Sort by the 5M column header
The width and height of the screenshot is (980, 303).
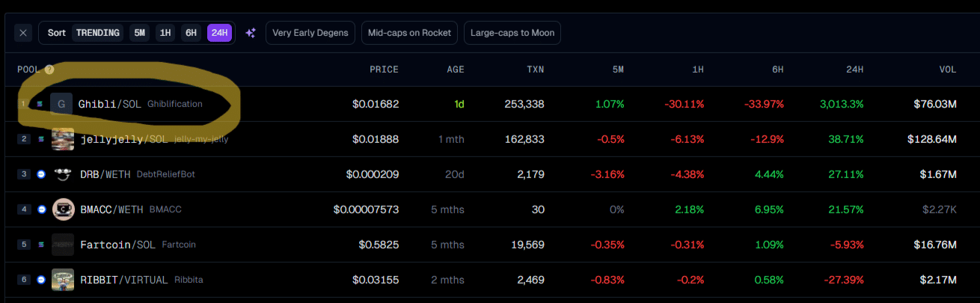click(617, 70)
